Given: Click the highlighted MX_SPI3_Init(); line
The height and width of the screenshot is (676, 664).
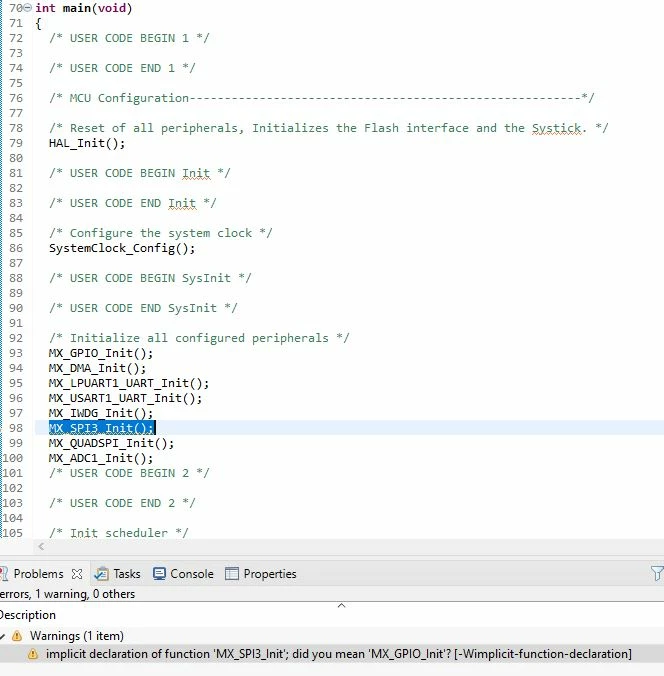Looking at the screenshot, I should 102,428.
